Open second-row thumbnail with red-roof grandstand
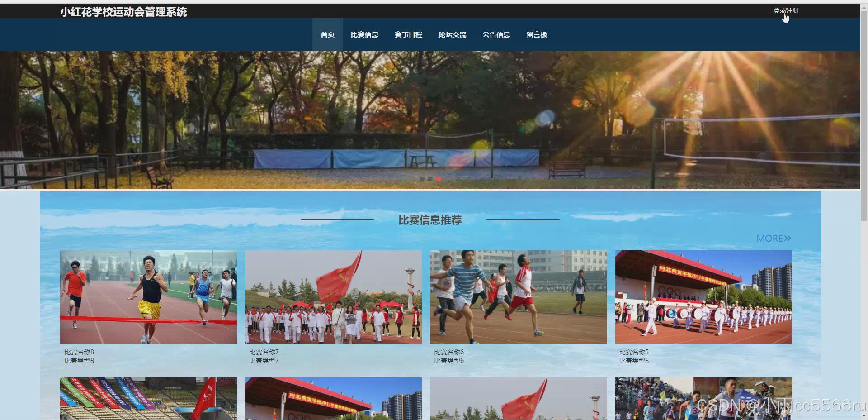868x420 pixels. coord(333,399)
